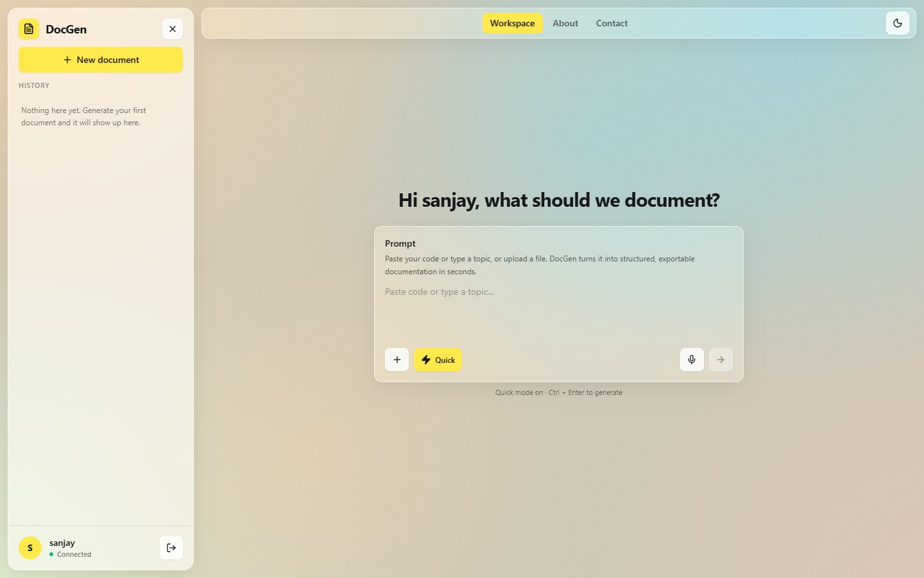
Task: Click the DocGen document logo icon
Action: coord(29,29)
